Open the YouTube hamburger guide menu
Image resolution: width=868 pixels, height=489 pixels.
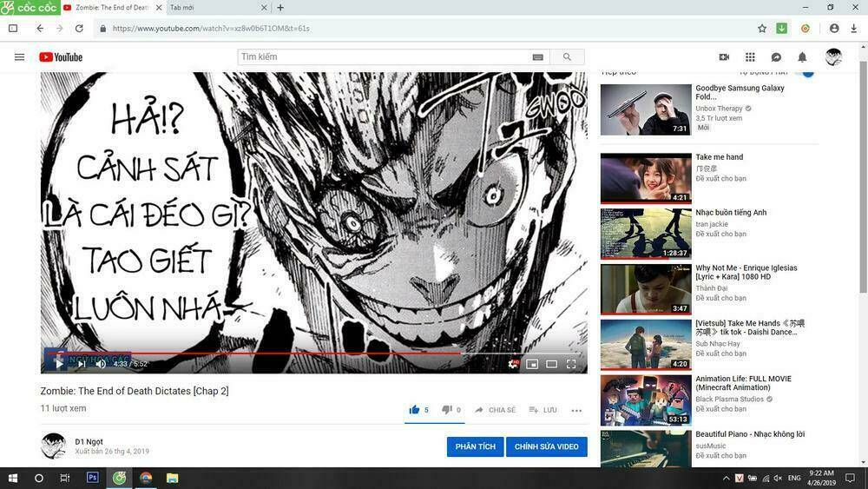click(x=19, y=57)
